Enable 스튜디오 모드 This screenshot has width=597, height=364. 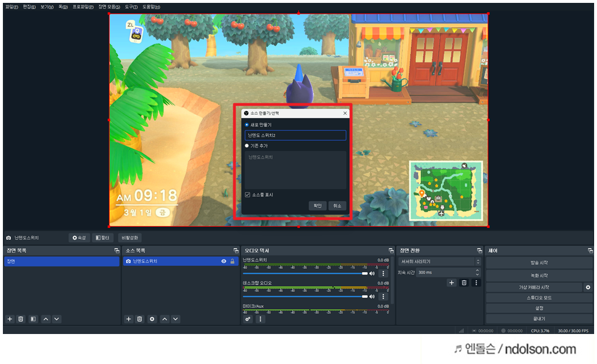point(539,298)
